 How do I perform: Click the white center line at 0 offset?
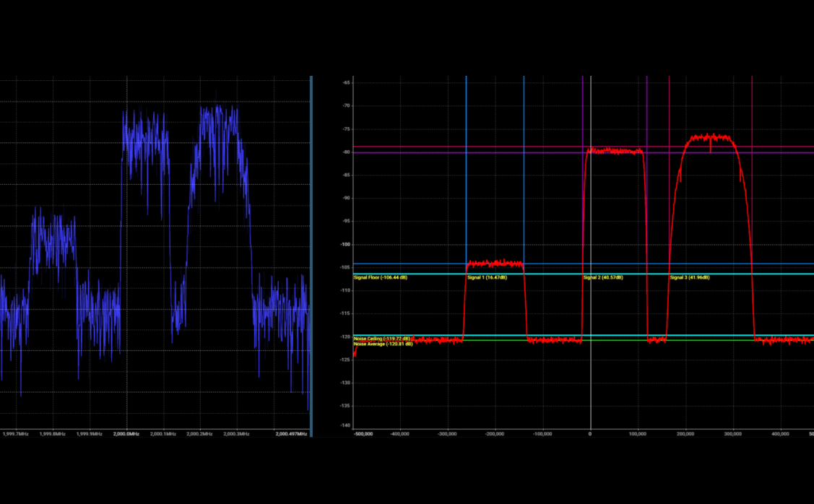click(x=590, y=217)
